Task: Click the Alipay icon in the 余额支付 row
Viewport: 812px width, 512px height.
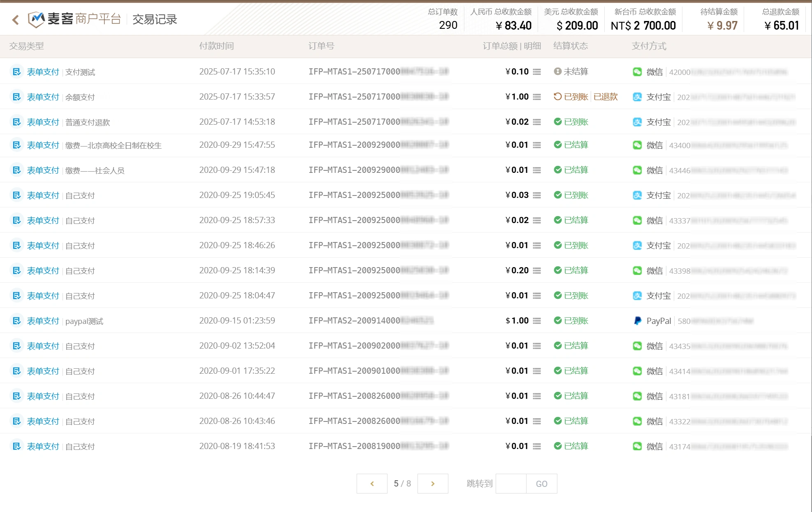Action: pos(637,97)
